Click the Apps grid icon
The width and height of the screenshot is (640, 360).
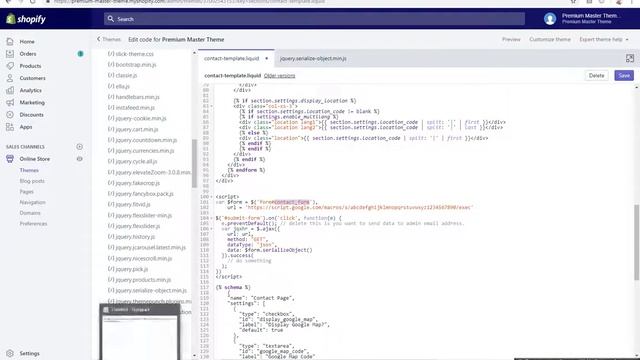point(10,127)
